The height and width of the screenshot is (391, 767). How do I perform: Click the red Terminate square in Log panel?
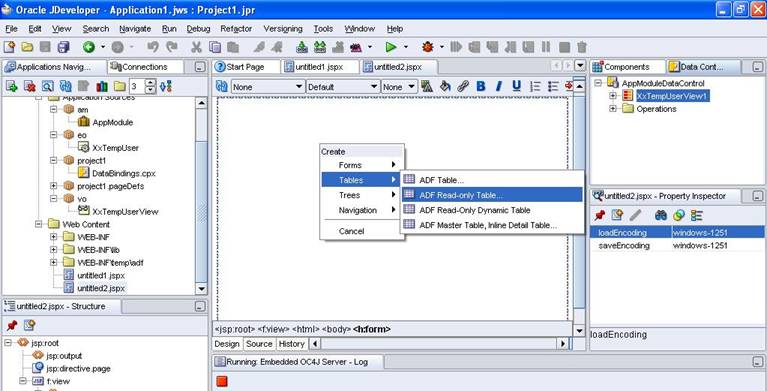click(x=222, y=381)
